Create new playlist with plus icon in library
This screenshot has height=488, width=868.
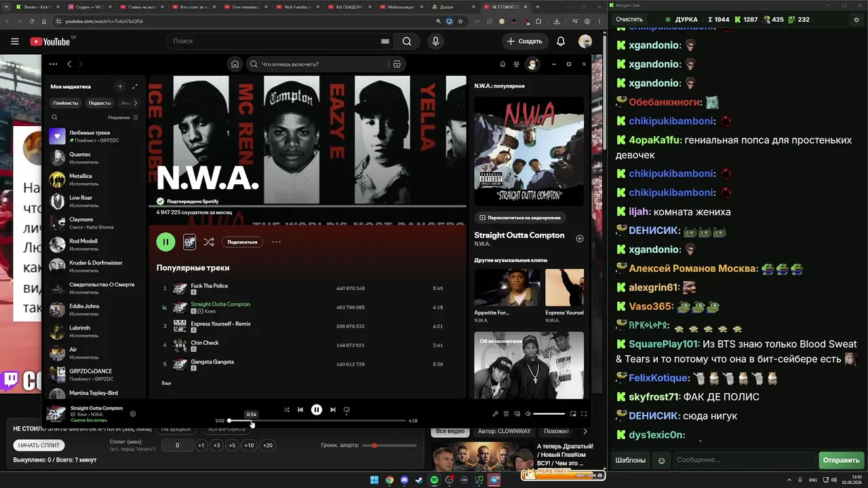[x=120, y=87]
